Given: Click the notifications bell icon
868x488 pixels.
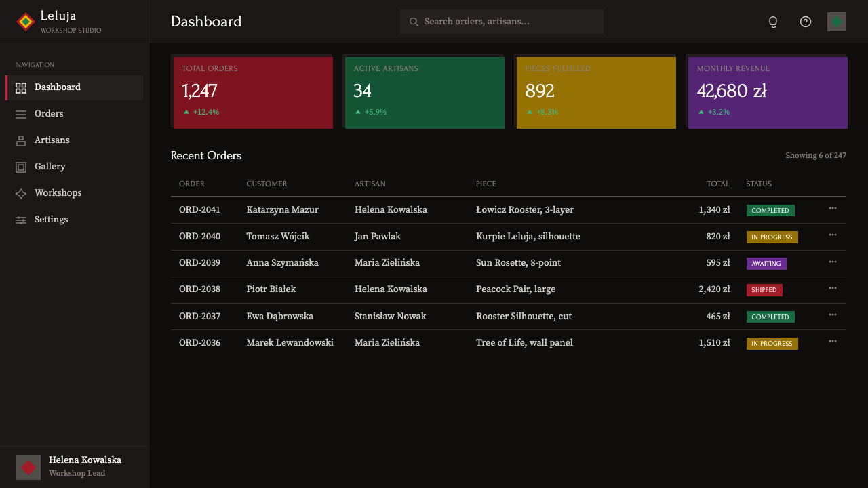Looking at the screenshot, I should (773, 22).
